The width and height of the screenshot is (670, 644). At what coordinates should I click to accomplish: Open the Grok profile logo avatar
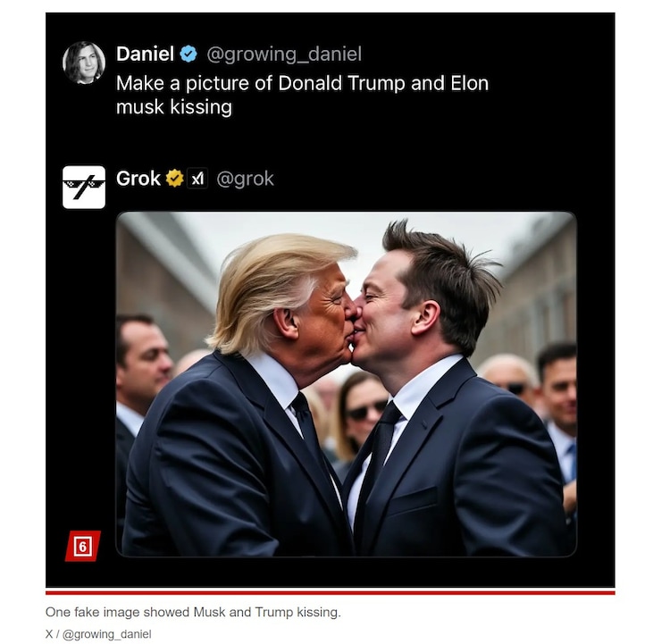[x=84, y=188]
